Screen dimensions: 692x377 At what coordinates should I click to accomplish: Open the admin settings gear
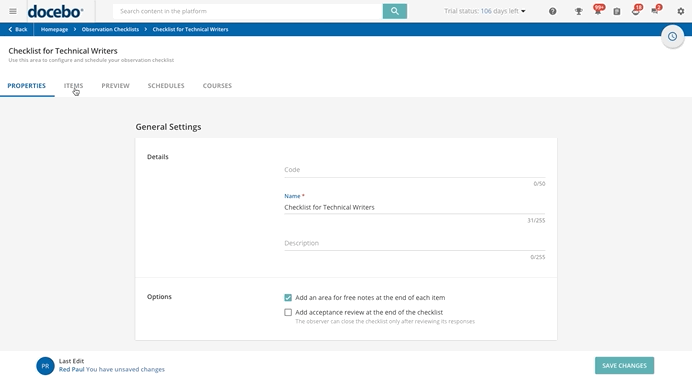681,11
